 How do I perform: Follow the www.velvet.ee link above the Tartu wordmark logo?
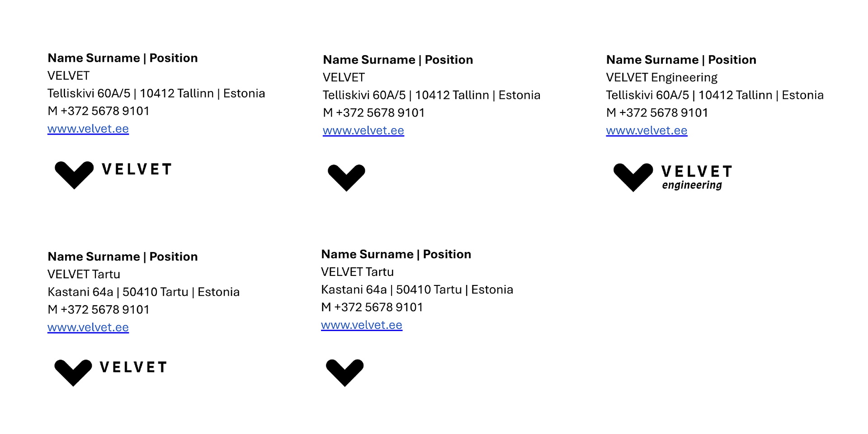(x=88, y=327)
